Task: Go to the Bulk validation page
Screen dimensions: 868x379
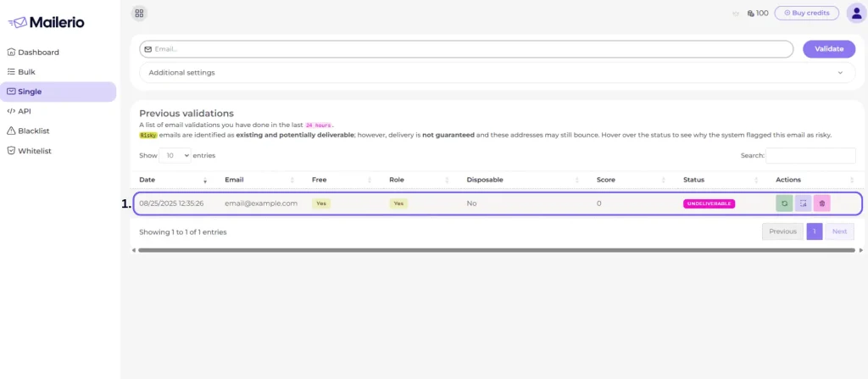Action: pyautogui.click(x=26, y=72)
